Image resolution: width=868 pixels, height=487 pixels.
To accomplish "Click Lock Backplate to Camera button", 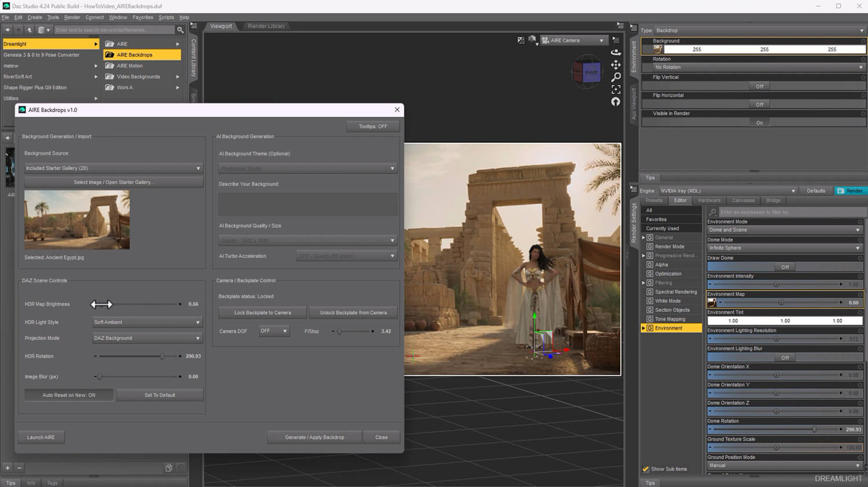I will tap(262, 313).
